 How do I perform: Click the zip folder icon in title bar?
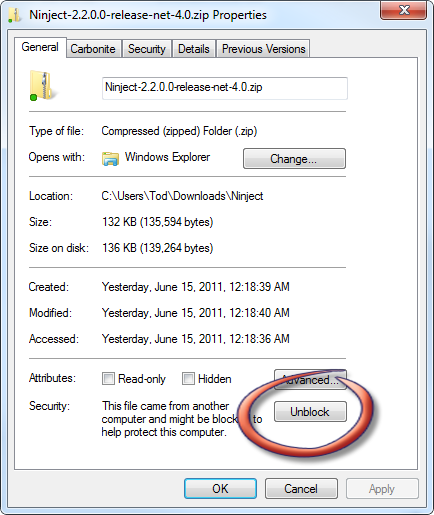[14, 15]
